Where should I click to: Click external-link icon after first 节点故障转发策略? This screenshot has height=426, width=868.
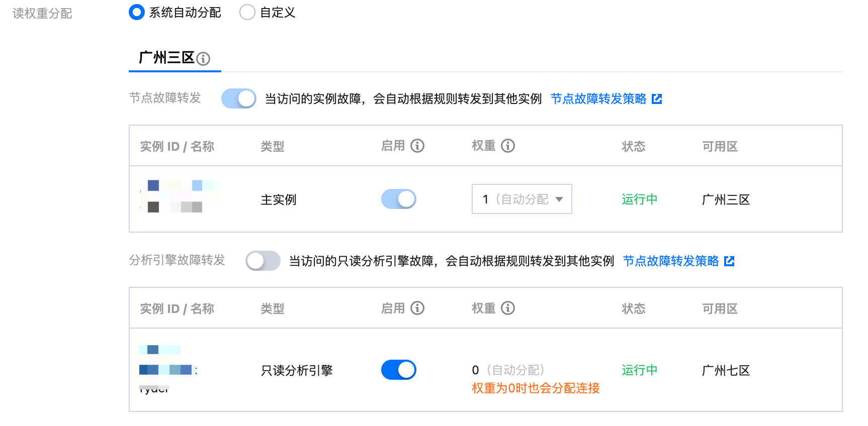click(x=657, y=99)
